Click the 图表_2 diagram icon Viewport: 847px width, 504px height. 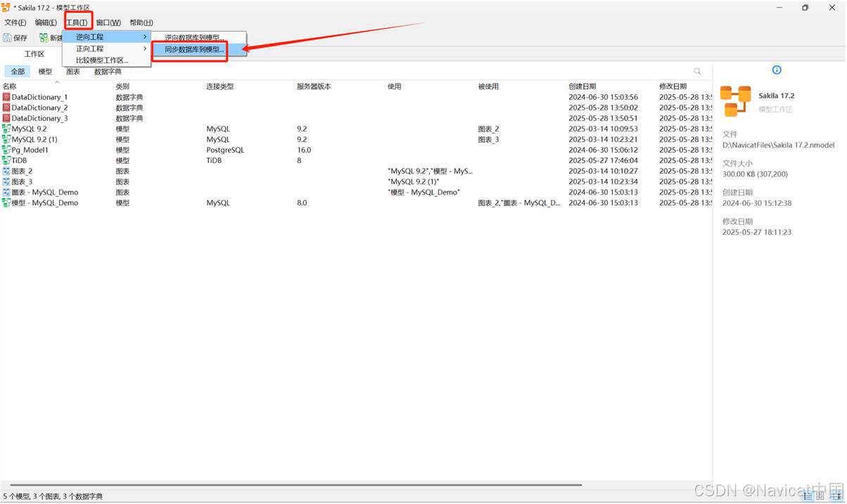pyautogui.click(x=6, y=171)
